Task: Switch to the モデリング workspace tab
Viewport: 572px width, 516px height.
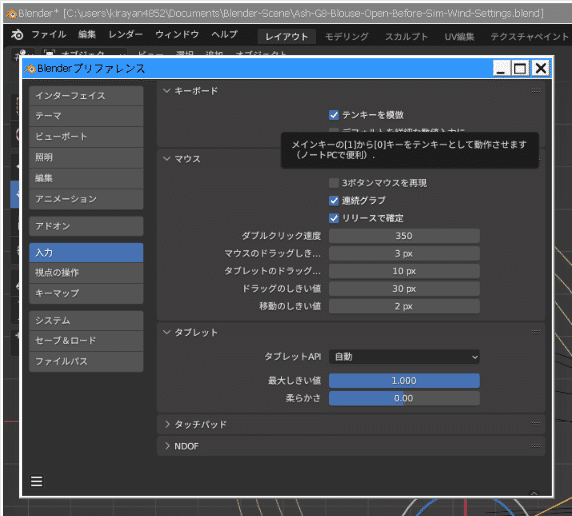Action: (347, 36)
